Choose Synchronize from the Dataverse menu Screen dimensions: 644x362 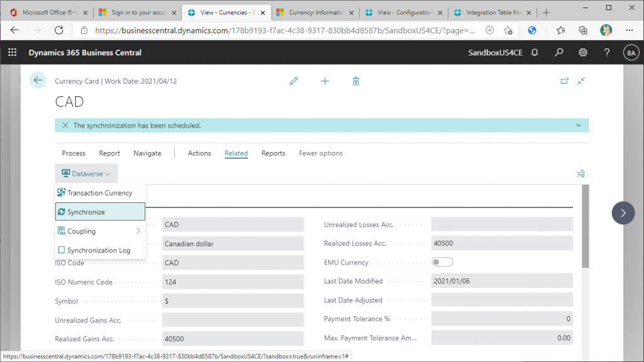tap(100, 212)
